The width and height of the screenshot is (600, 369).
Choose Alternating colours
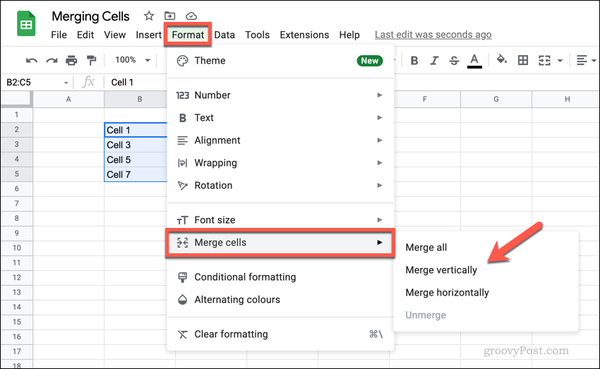pos(280,299)
